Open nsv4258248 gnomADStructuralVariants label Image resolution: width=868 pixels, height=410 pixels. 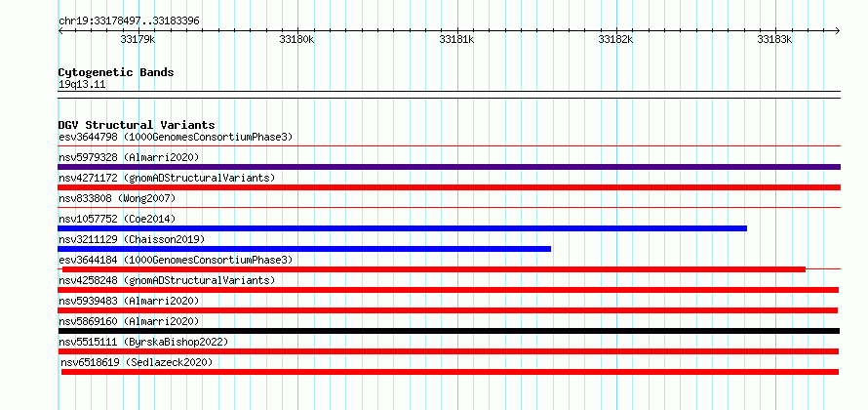coord(167,280)
